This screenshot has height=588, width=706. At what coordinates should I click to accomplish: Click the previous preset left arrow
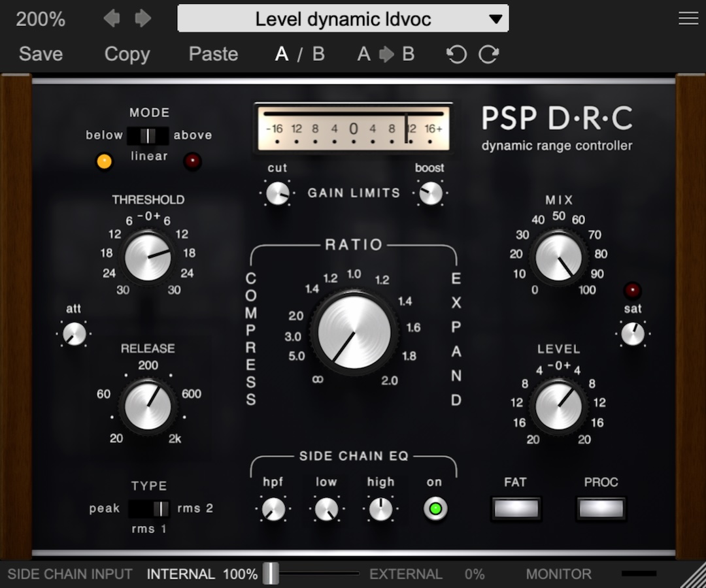point(111,18)
